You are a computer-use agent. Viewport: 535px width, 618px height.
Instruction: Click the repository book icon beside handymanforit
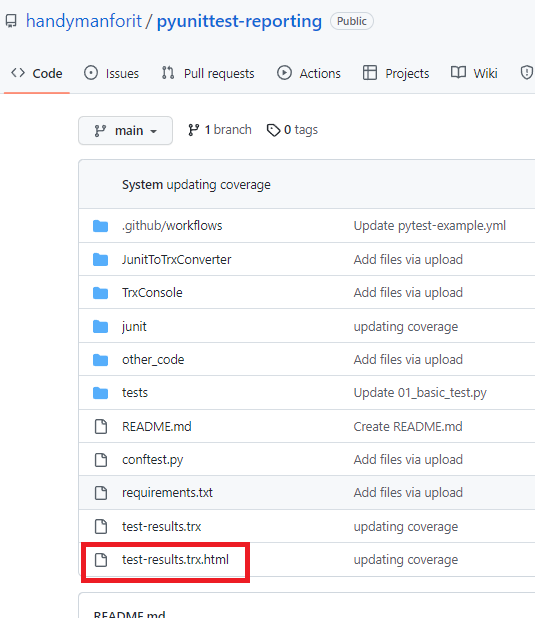point(11,21)
